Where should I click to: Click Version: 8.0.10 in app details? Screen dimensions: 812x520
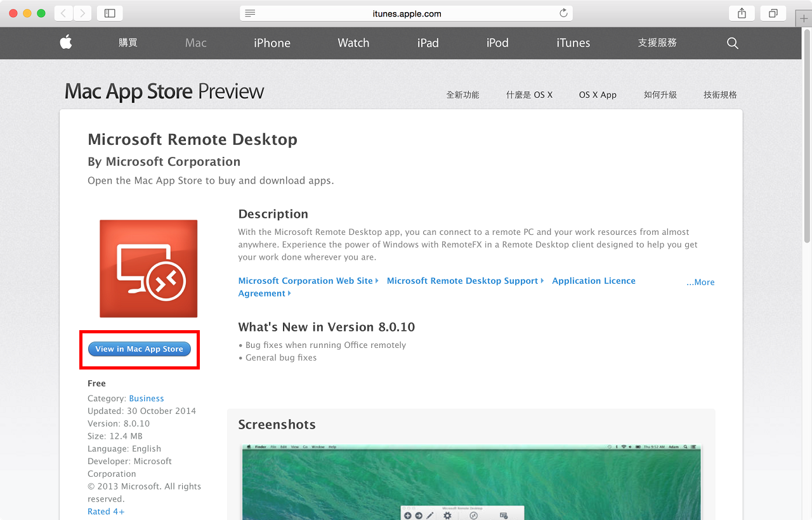[x=119, y=423]
